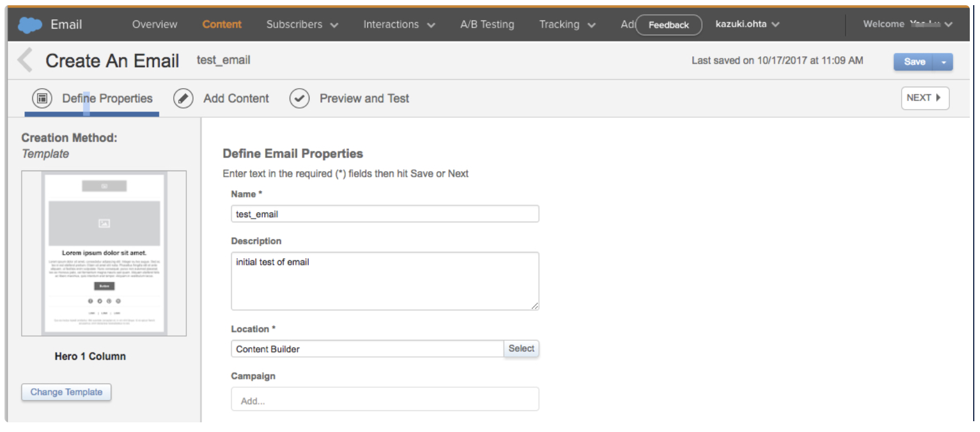Click into the Campaign Add field
This screenshot has width=980, height=432.
384,400
